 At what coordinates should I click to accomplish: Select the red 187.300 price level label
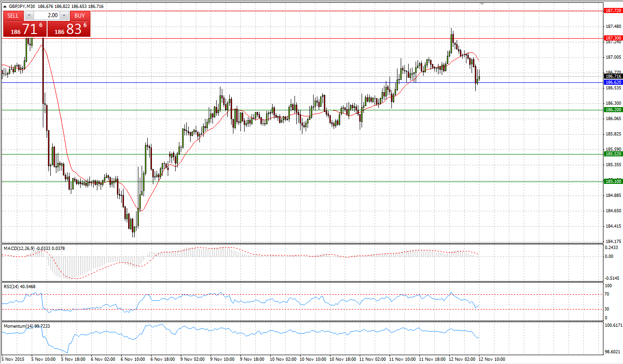(x=613, y=38)
